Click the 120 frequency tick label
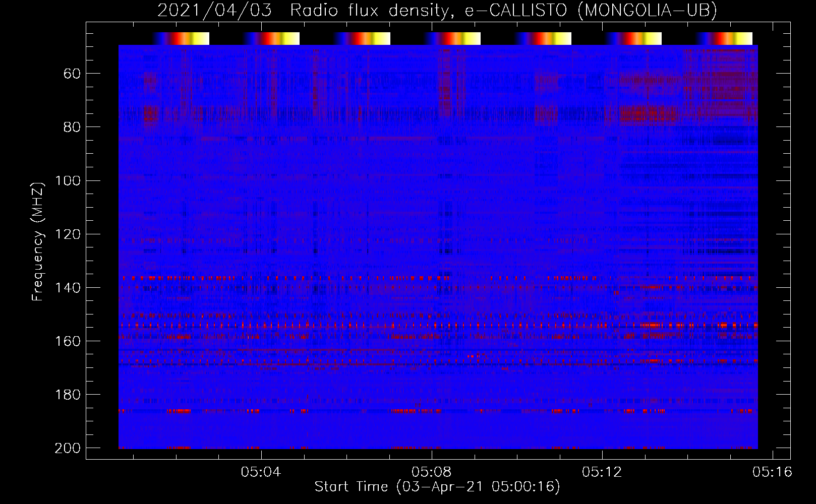This screenshot has width=816, height=504. [68, 234]
